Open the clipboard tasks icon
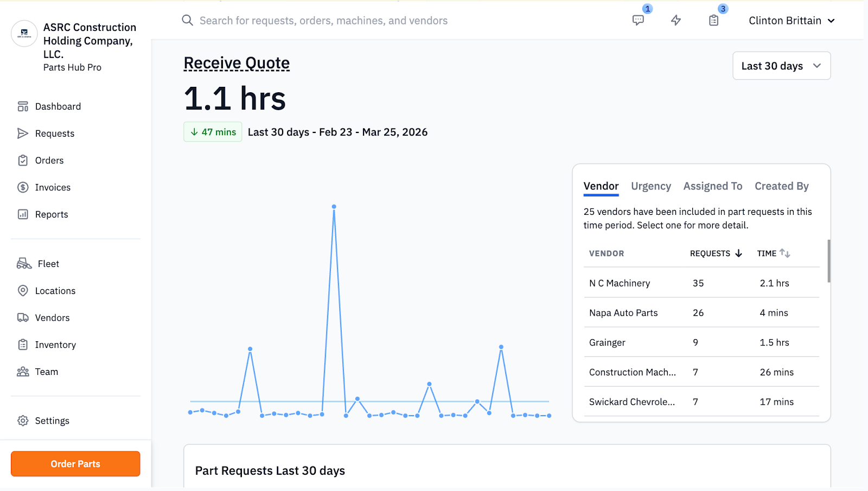The image size is (868, 491). click(714, 21)
